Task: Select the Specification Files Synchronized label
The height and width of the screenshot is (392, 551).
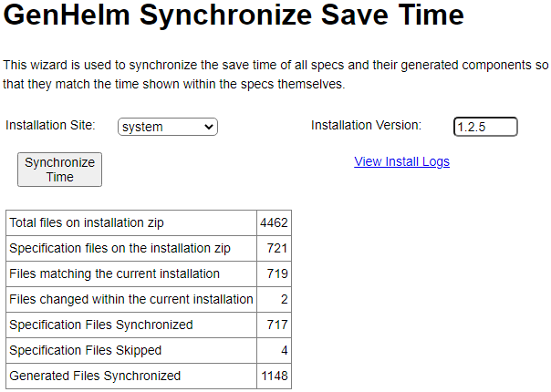Action: 100,325
